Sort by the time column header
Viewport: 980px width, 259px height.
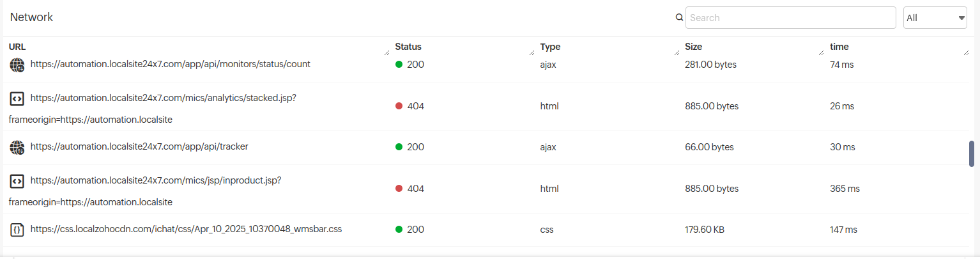(839, 47)
